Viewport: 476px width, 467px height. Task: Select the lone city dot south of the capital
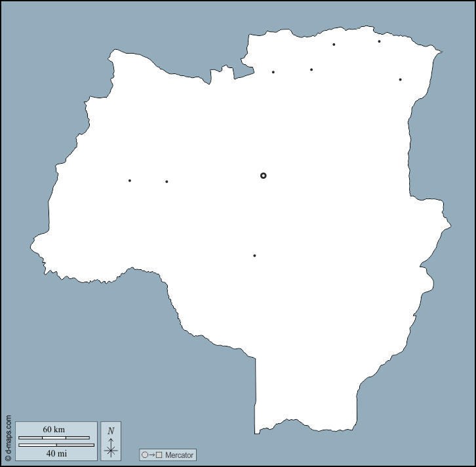pyautogui.click(x=254, y=255)
